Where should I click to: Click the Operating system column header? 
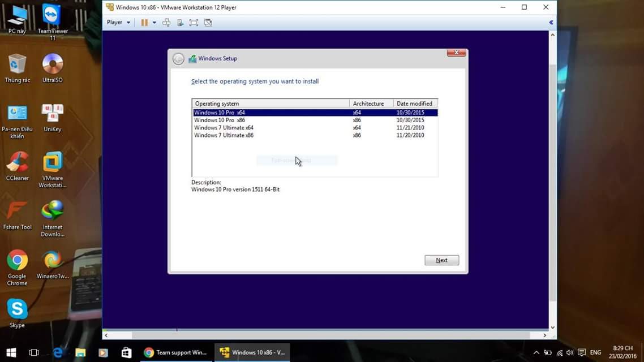pyautogui.click(x=271, y=104)
